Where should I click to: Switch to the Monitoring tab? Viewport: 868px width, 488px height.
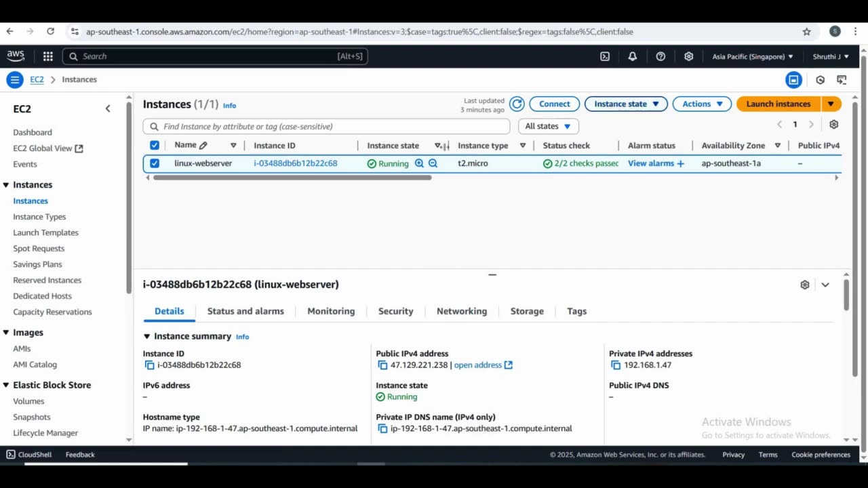coord(331,311)
